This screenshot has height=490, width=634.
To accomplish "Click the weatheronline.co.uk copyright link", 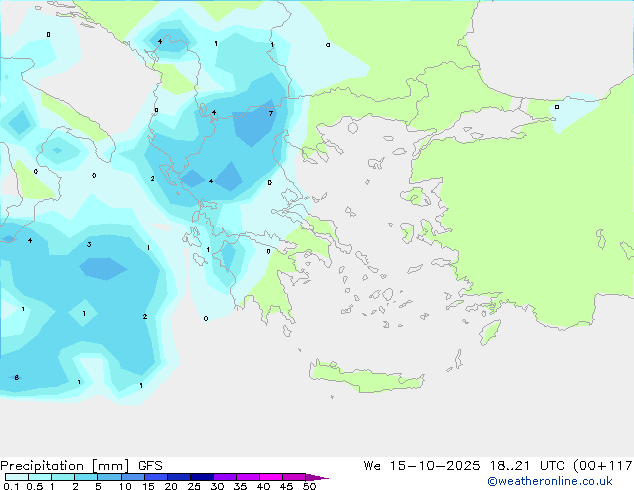I will coord(549,481).
